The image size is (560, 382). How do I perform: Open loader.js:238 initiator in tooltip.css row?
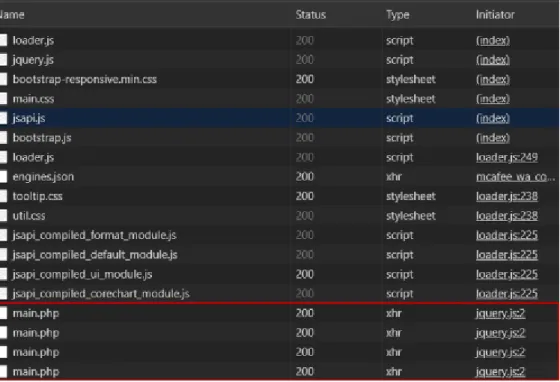(506, 196)
